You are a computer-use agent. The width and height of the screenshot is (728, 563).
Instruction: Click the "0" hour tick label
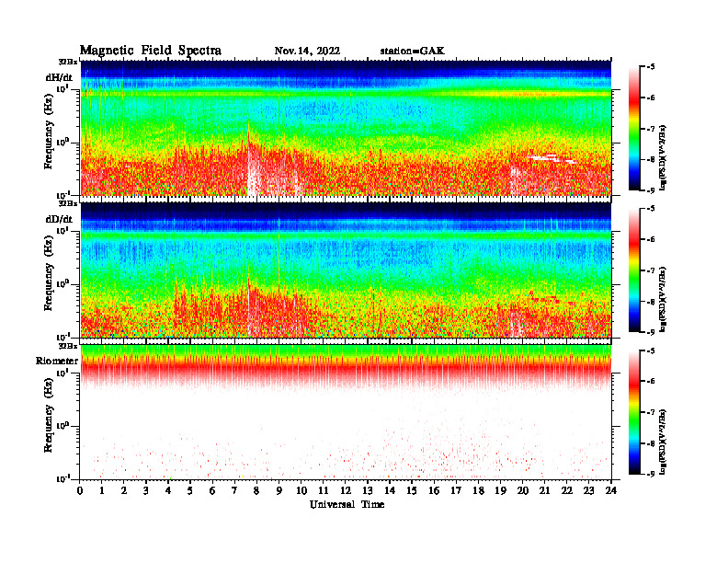point(80,491)
